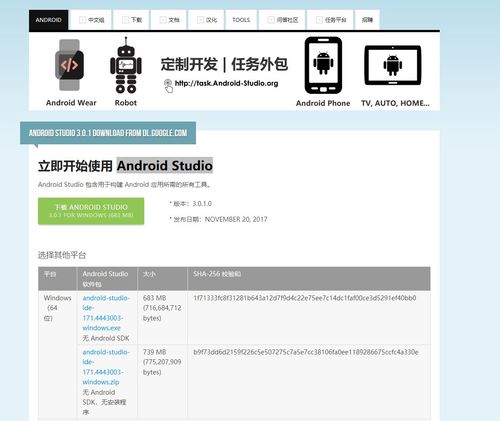The image size is (500, 421).
Task: Click the SHA-256 checksum starting with 1f71333
Action: click(x=305, y=298)
